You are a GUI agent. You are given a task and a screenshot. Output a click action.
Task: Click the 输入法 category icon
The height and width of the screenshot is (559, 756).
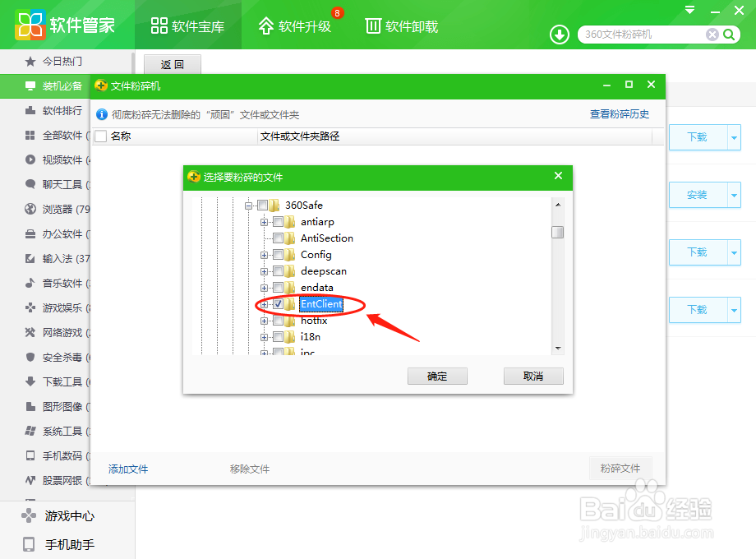[x=30, y=258]
